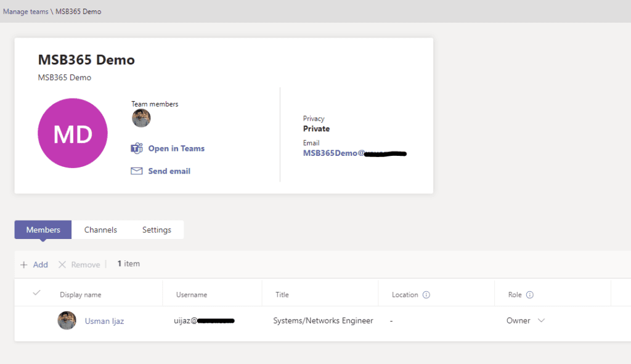Click the Email label above the address
Screen dimensions: 631x364
[311, 143]
